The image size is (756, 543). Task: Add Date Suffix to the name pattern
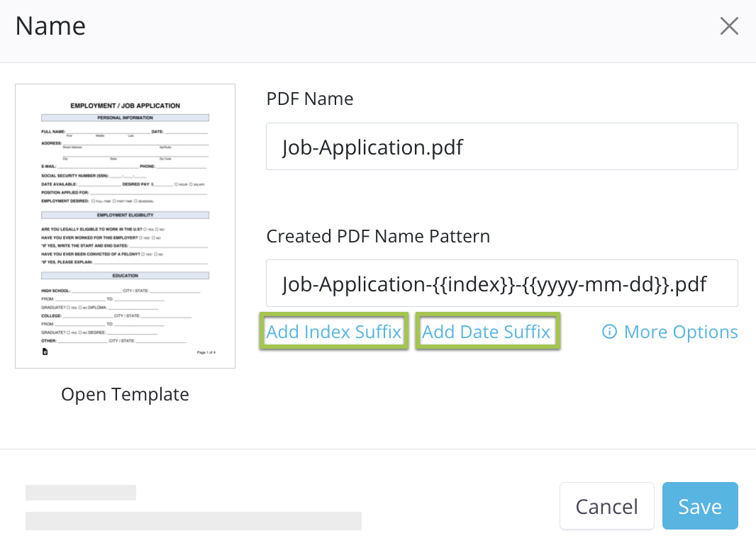[x=487, y=332]
